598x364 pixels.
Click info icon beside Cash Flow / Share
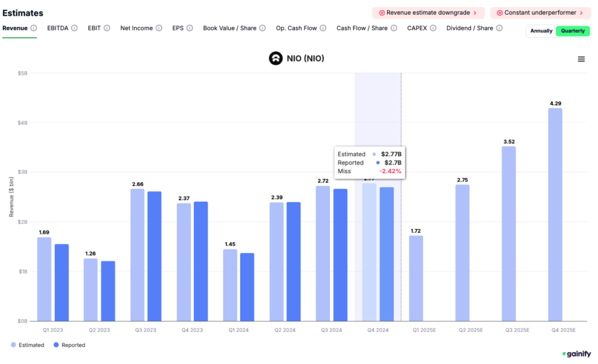coord(394,28)
